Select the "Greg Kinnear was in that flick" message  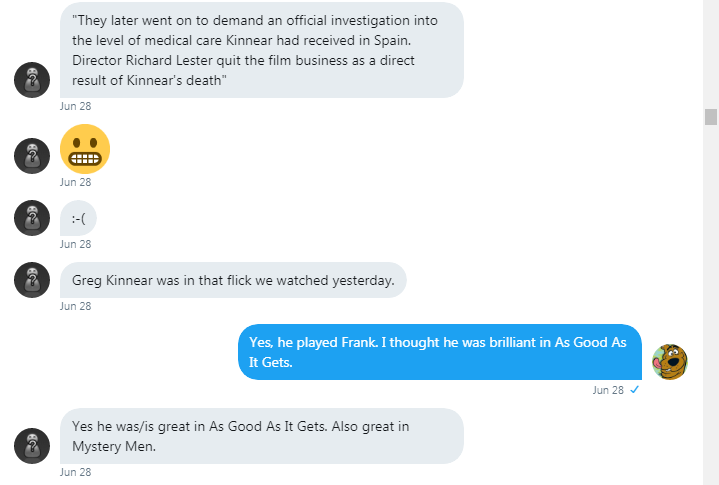pyautogui.click(x=233, y=280)
